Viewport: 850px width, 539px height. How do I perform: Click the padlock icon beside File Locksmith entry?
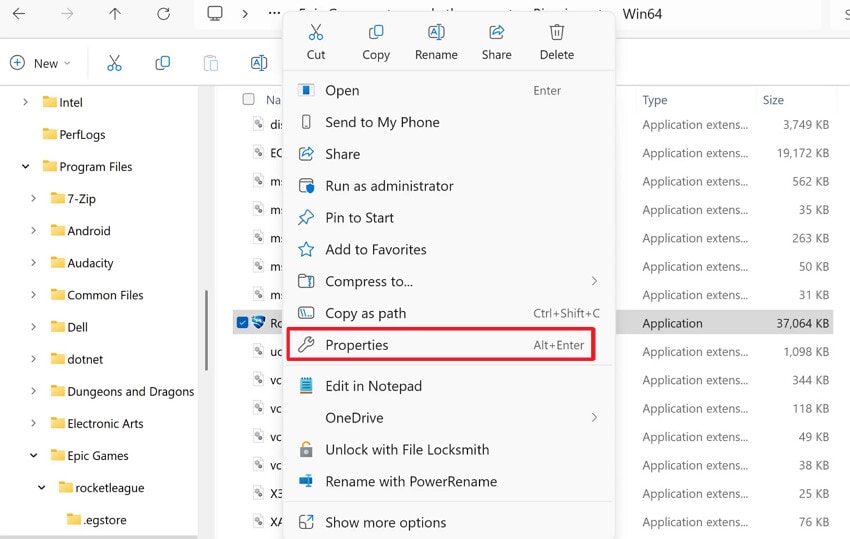[x=306, y=449]
